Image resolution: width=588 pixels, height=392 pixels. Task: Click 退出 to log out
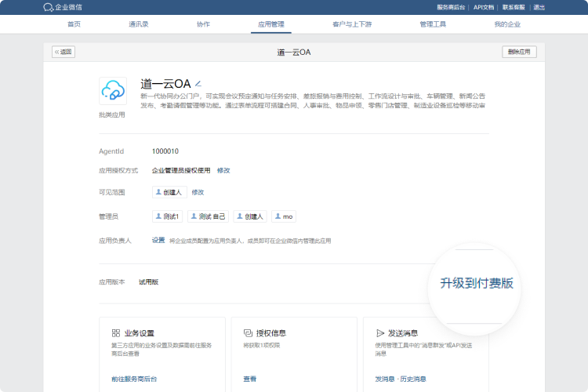(539, 7)
